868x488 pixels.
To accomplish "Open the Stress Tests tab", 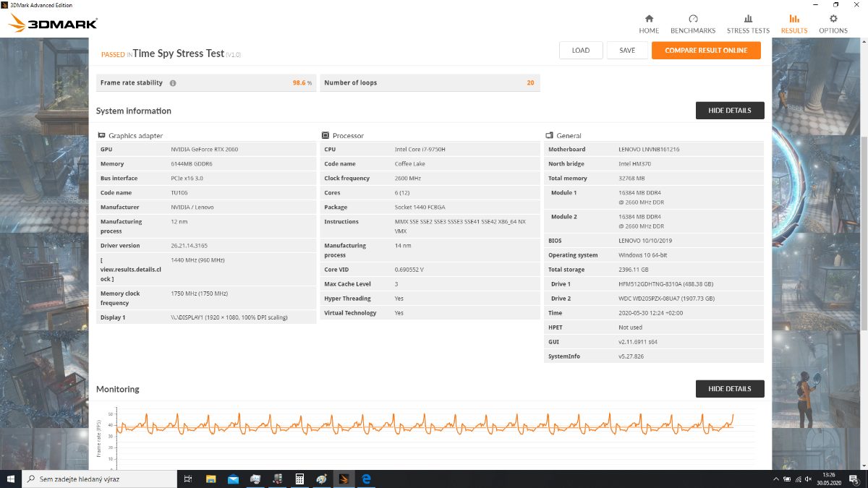I will click(748, 24).
